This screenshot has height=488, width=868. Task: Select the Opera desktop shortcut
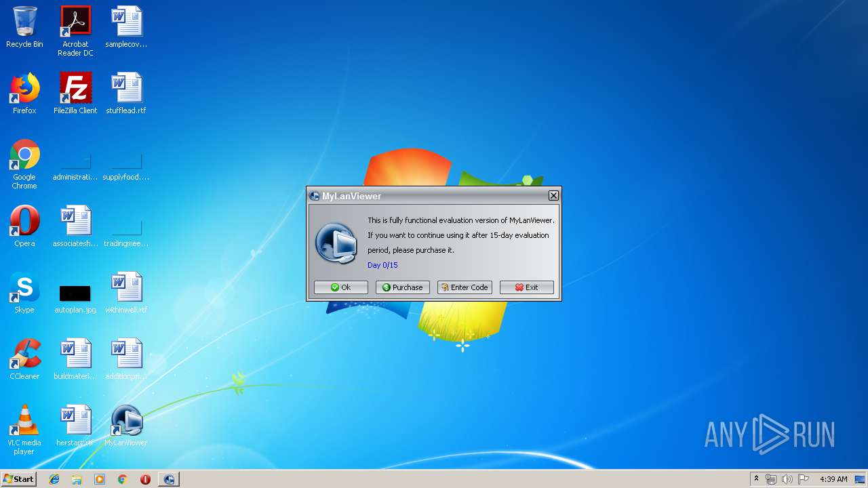(x=24, y=226)
